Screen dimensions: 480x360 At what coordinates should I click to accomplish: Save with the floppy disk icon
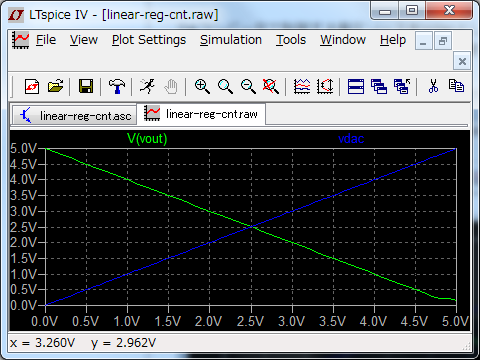[x=86, y=86]
